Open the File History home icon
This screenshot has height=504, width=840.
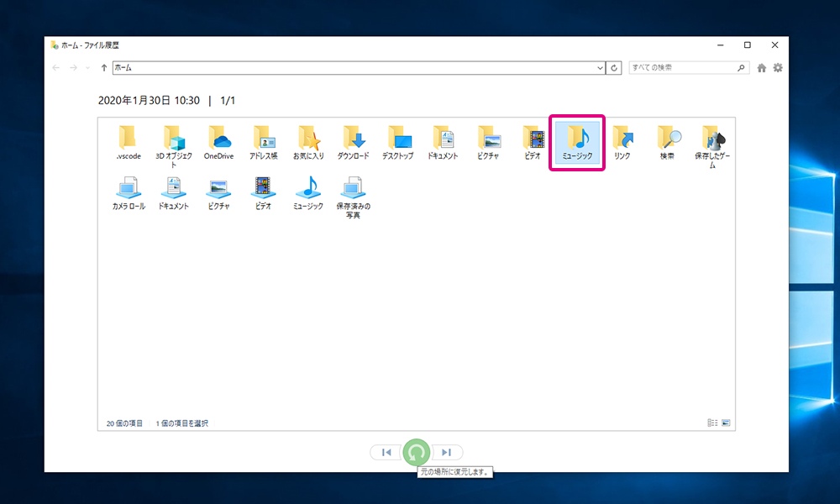click(x=762, y=68)
